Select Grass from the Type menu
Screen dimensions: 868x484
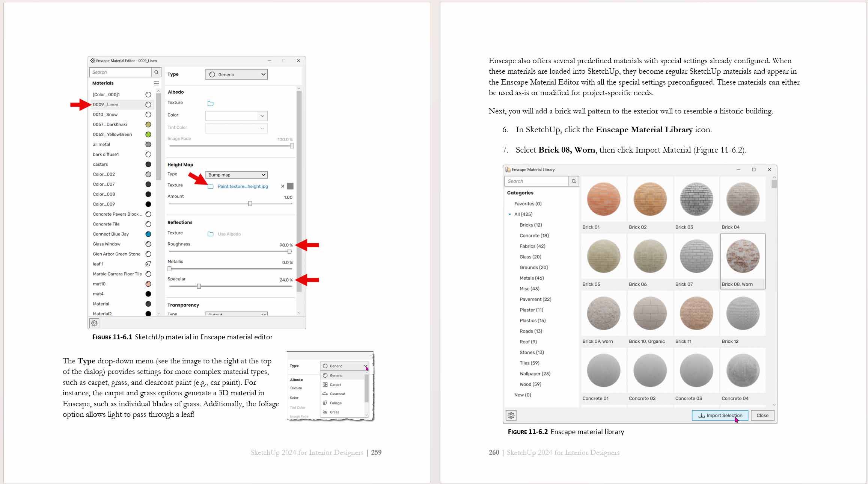(x=334, y=412)
